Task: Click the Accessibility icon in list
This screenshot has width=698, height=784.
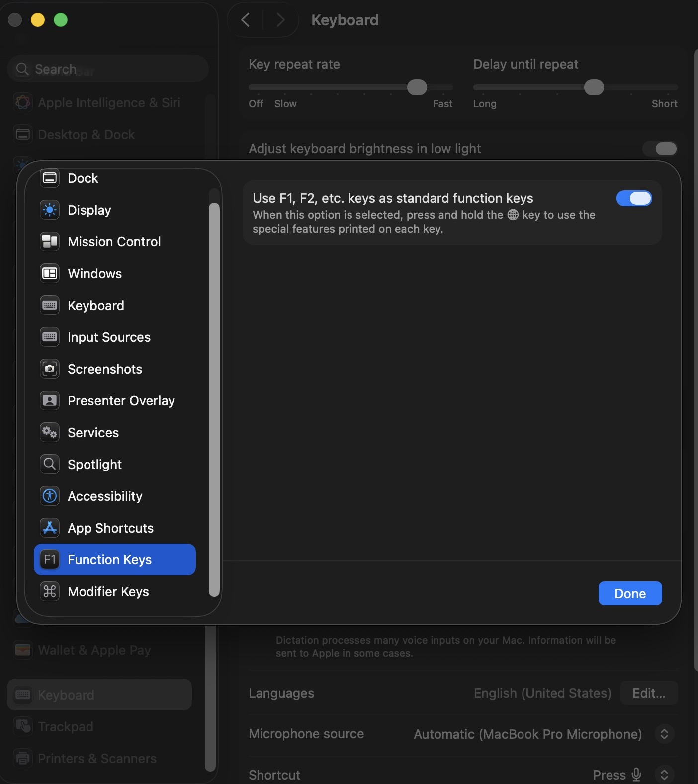Action: click(50, 496)
